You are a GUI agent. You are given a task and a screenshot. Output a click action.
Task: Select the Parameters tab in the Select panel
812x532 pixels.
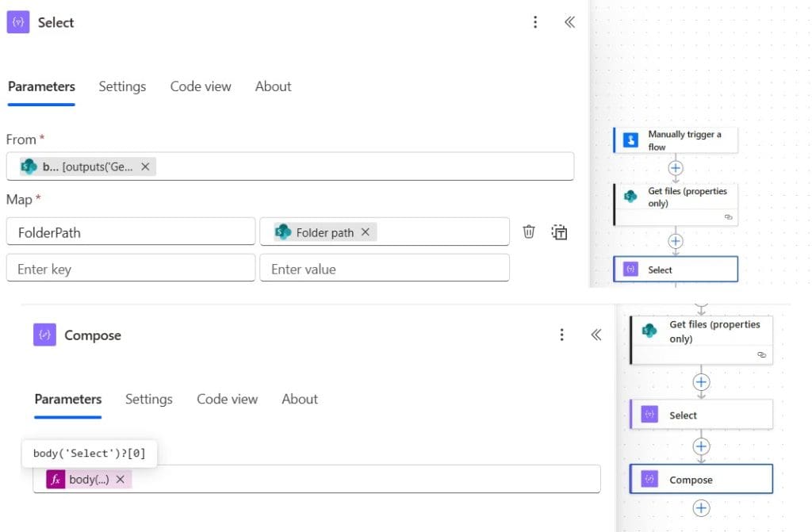pos(41,86)
